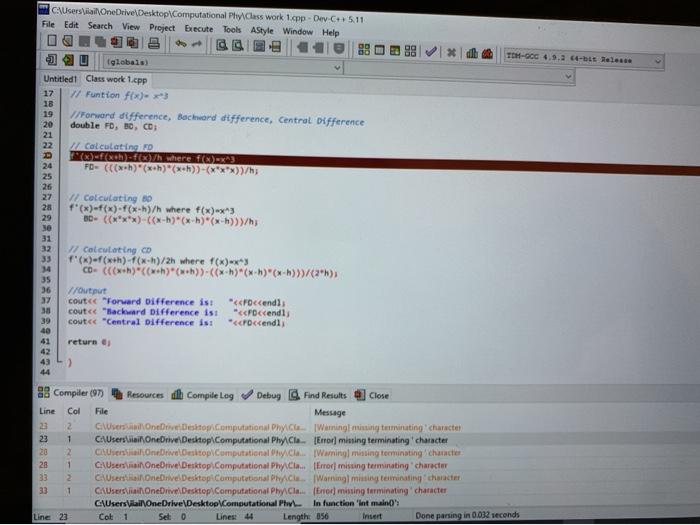Select the line 28 [Error] compiler message row
This screenshot has height=525, width=700.
[x=366, y=465]
